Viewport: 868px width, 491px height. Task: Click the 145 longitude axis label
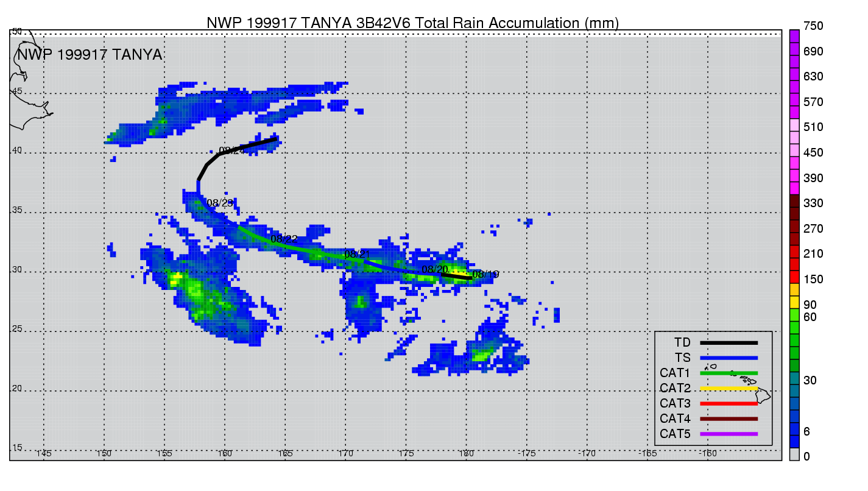point(44,454)
